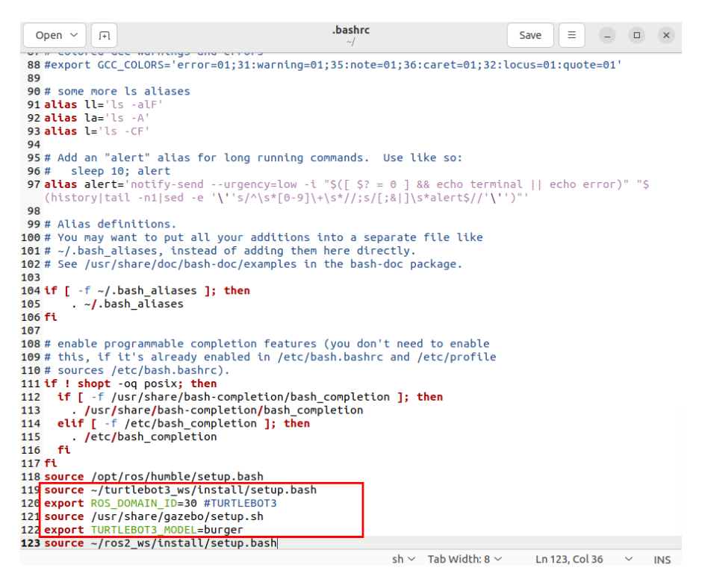Click the turtlebot3_ws install source line
The height and width of the screenshot is (588, 702).
[x=180, y=490]
